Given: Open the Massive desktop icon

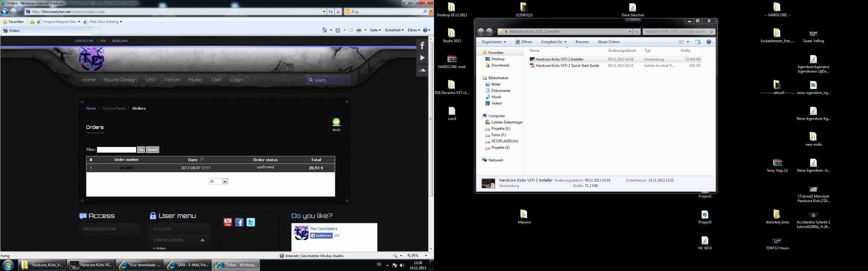Looking at the screenshot, I should coord(524,216).
